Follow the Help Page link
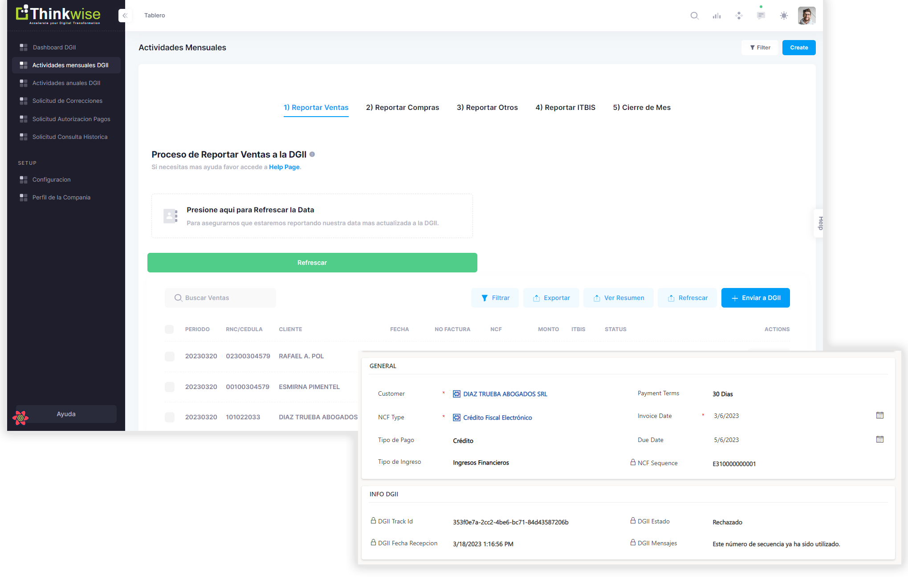Screen dimensions: 908x588 (x=284, y=167)
